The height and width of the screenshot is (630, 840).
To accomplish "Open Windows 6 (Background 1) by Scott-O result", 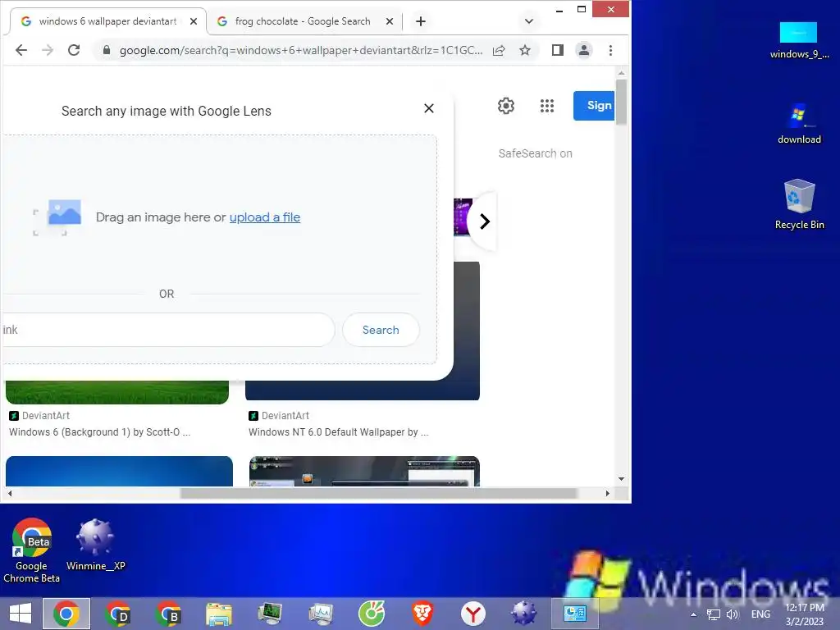I will click(99, 432).
